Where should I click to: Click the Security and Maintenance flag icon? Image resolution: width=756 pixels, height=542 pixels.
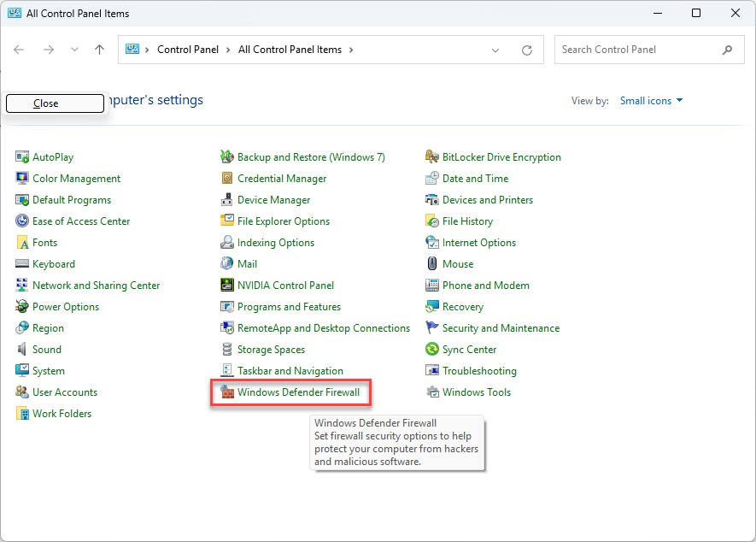[432, 328]
